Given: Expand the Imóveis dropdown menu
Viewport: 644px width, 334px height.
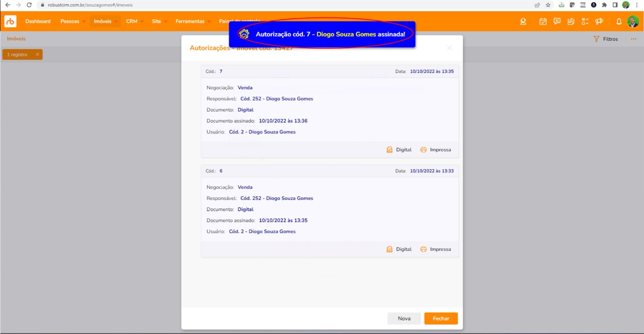Looking at the screenshot, I should [x=106, y=21].
